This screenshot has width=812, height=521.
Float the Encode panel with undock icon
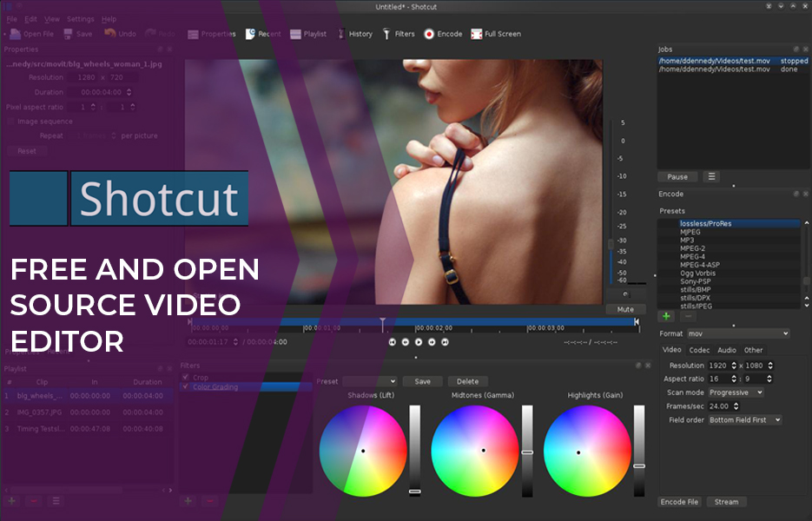pos(796,194)
